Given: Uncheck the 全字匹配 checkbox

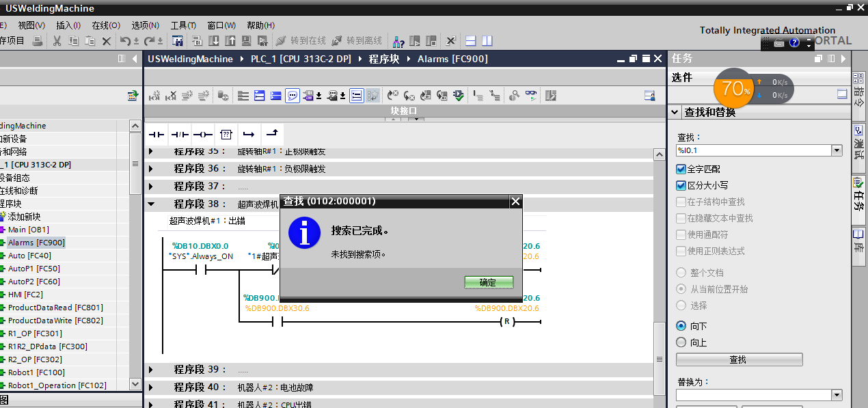Looking at the screenshot, I should point(681,169).
